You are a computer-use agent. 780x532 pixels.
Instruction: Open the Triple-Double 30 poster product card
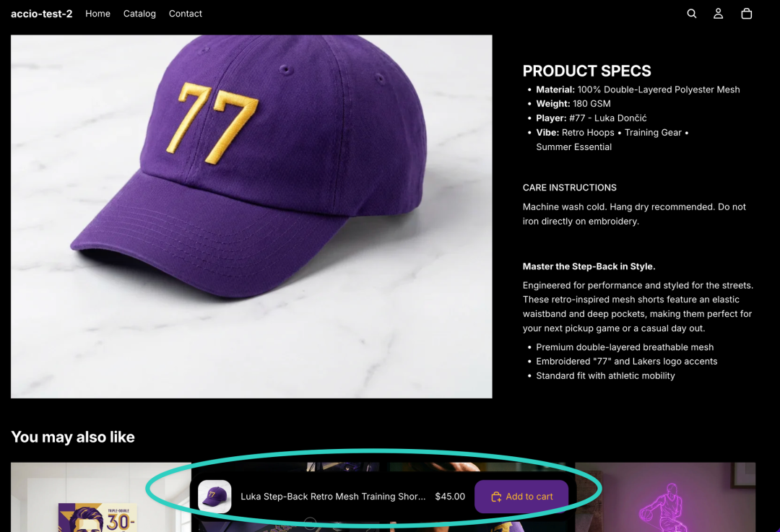[101, 497]
